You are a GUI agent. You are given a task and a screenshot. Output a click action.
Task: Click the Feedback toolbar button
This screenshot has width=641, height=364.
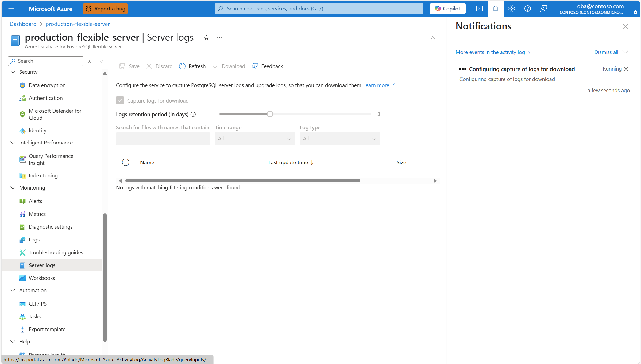click(x=267, y=66)
